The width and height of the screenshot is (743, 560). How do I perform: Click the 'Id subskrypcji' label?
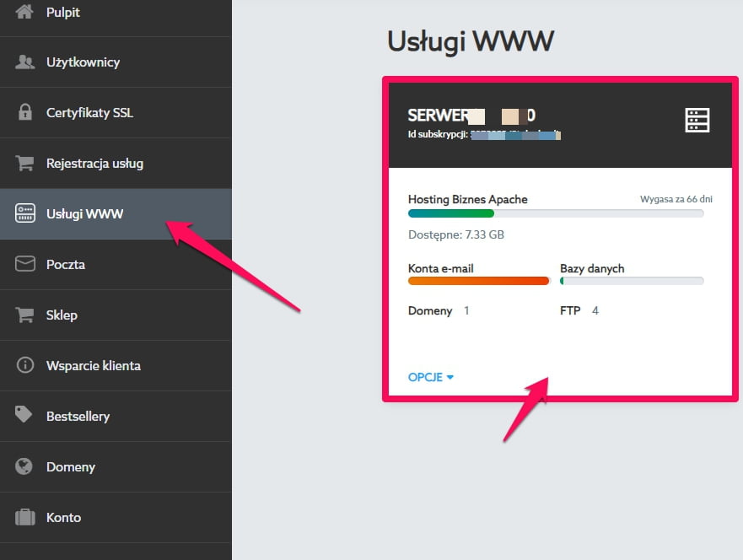(x=438, y=135)
